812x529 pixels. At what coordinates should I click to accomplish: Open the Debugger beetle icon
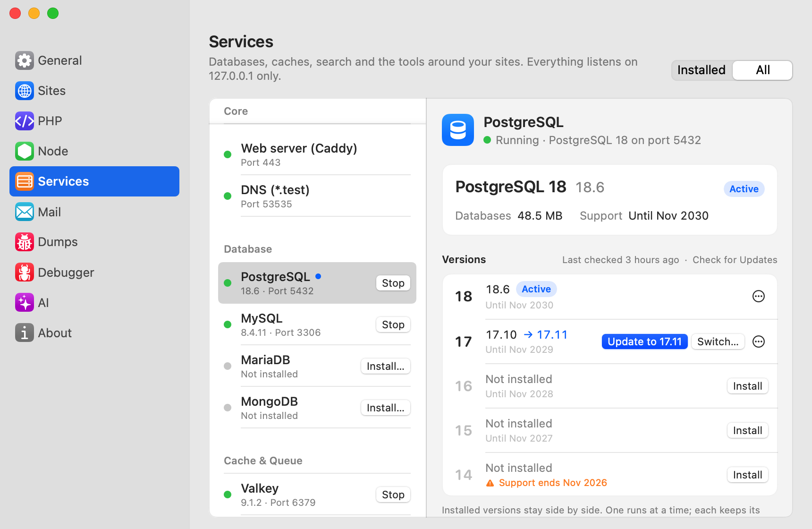tap(25, 272)
